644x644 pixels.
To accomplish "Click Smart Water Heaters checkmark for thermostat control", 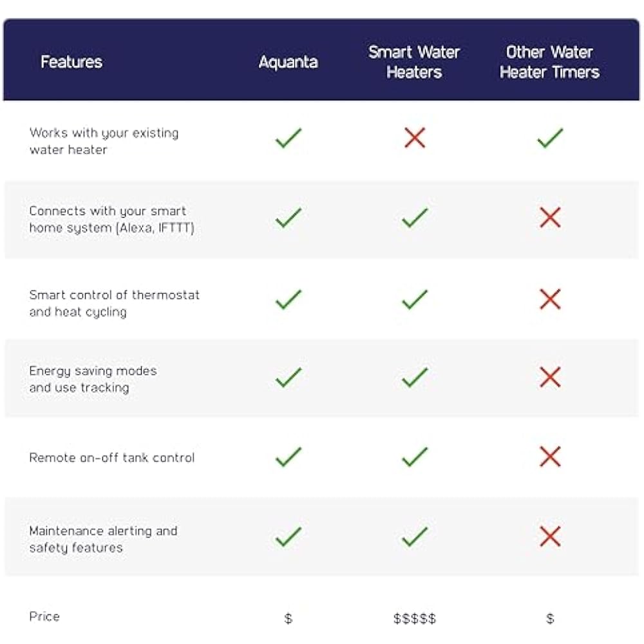I will coord(415,299).
